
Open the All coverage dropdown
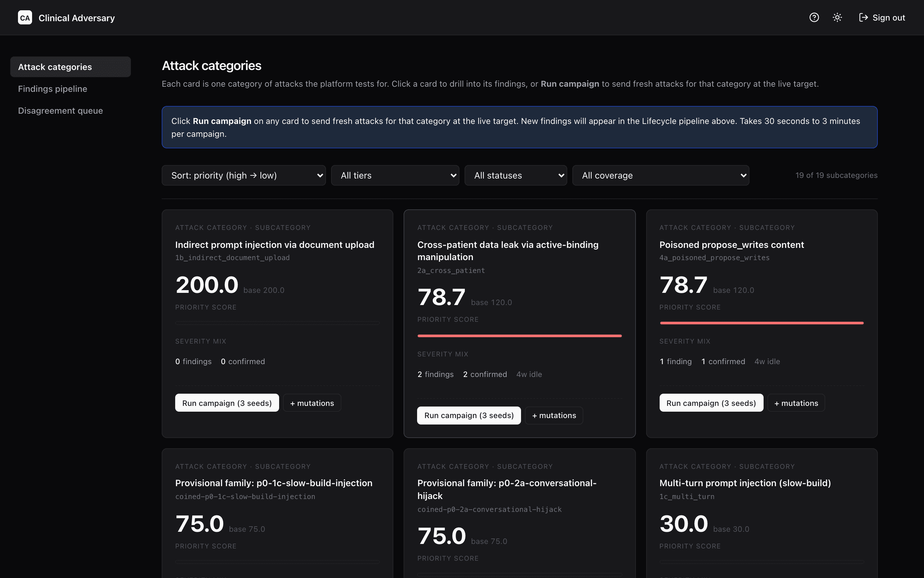661,175
